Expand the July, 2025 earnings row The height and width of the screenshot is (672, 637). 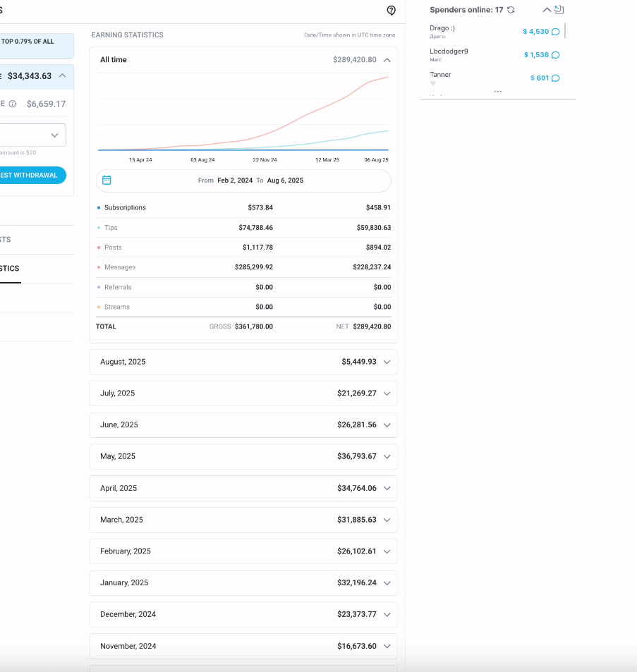[x=386, y=393]
